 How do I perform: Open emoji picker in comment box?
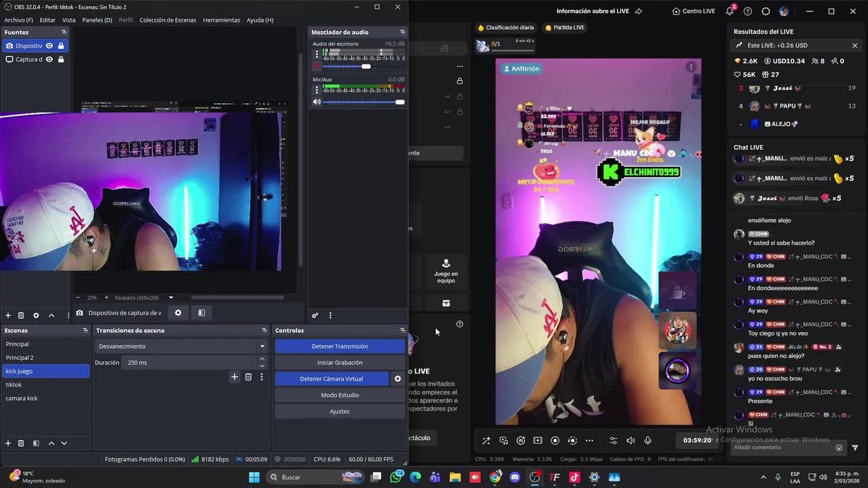click(839, 447)
